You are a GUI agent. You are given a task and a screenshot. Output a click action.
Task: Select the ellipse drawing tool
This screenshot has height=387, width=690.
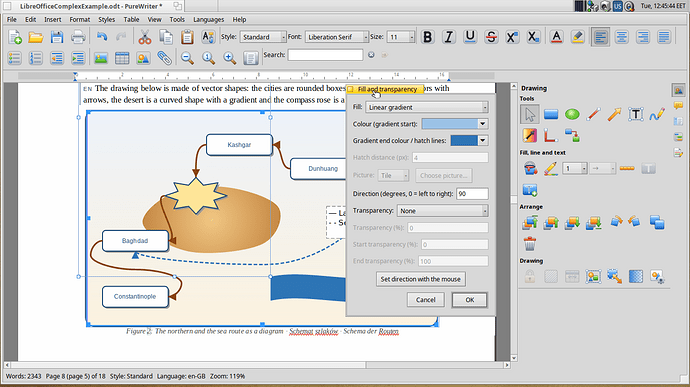(x=572, y=114)
